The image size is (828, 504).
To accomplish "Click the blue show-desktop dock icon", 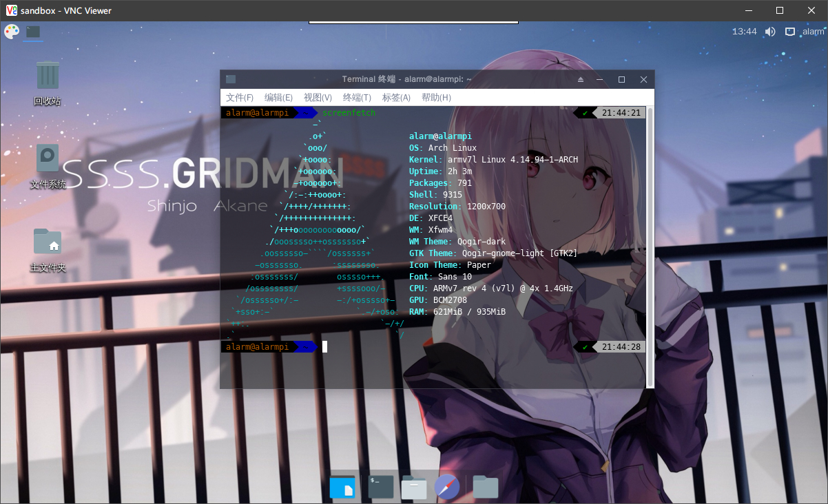I will (x=342, y=486).
